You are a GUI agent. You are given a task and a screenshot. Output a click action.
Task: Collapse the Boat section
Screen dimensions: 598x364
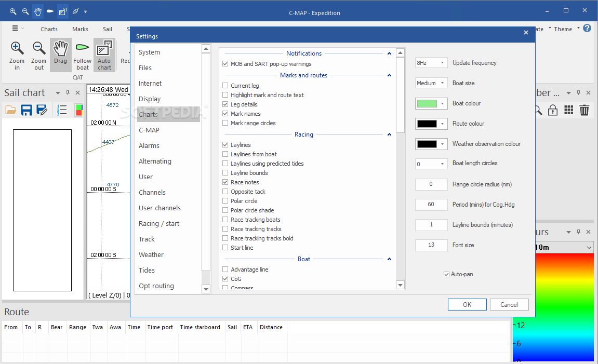389,259
